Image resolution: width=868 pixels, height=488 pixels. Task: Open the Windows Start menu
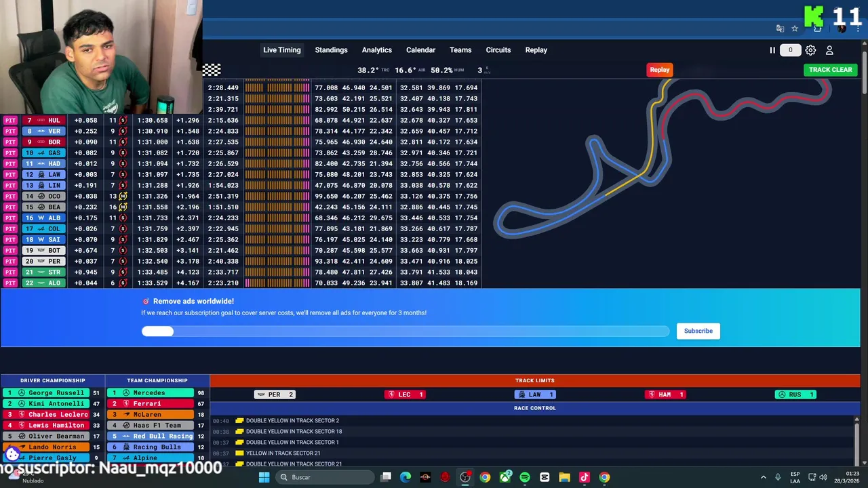coord(264,477)
